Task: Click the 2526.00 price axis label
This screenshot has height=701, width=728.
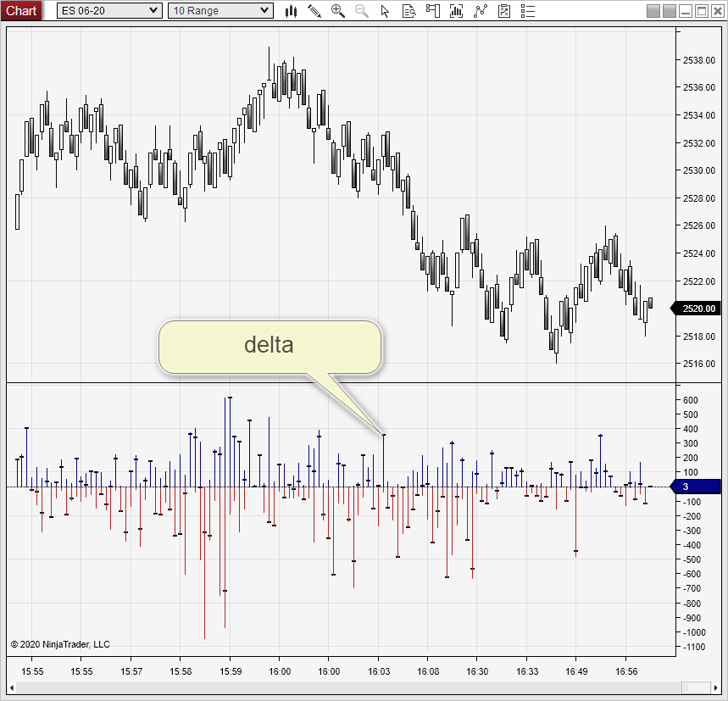Action: [x=698, y=225]
